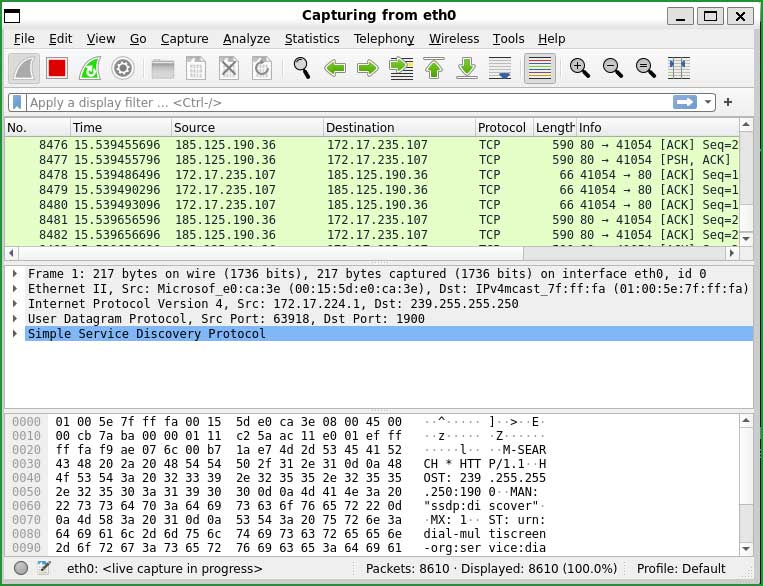Open the Capture menu
Viewport: 763px width, 586px height.
coord(184,38)
